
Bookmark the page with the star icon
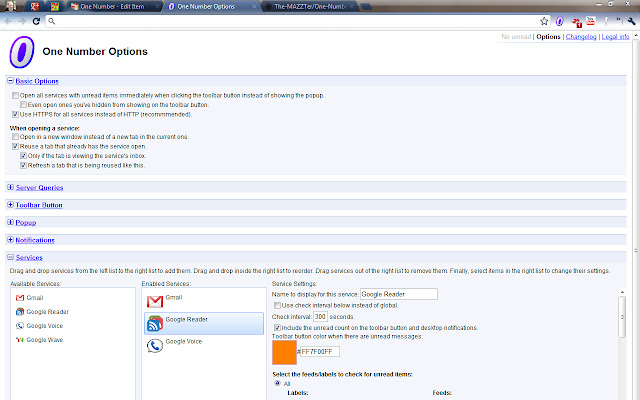click(x=544, y=21)
